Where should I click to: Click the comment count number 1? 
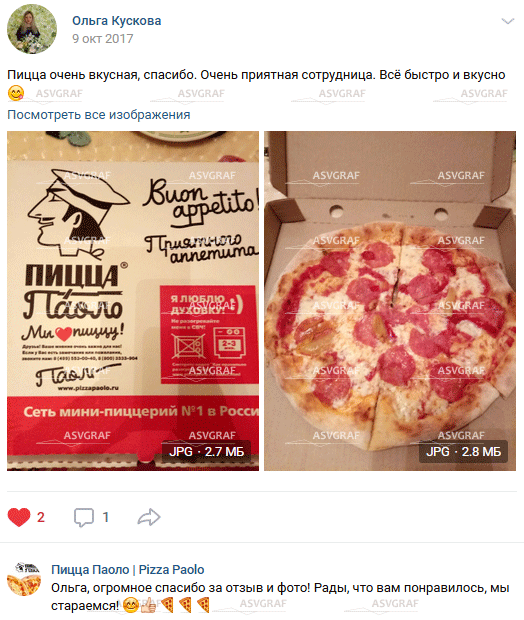106,517
